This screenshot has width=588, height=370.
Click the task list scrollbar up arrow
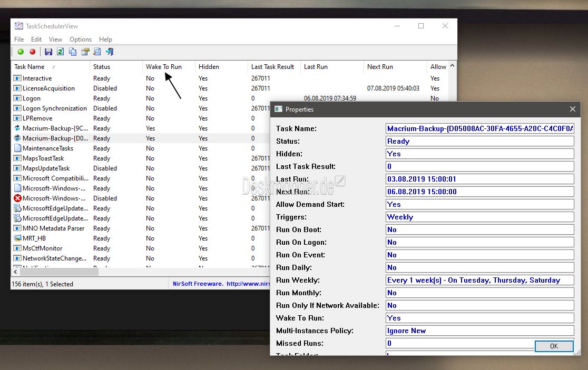[x=452, y=66]
